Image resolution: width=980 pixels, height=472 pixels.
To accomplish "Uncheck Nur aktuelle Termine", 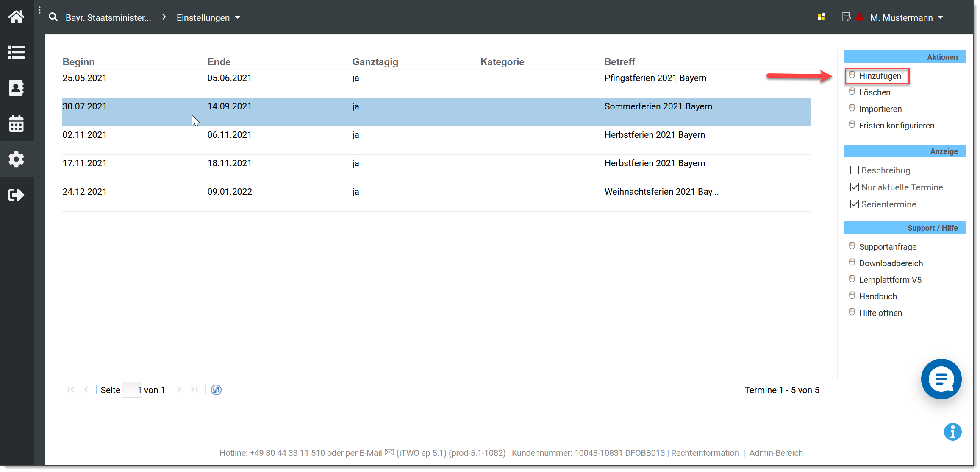I will pyautogui.click(x=855, y=187).
